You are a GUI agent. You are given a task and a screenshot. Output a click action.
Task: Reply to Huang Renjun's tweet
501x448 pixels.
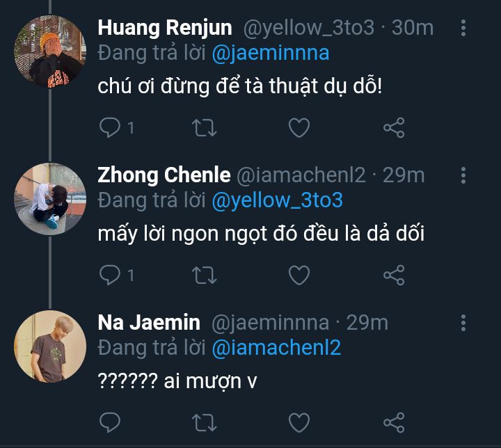pos(110,128)
